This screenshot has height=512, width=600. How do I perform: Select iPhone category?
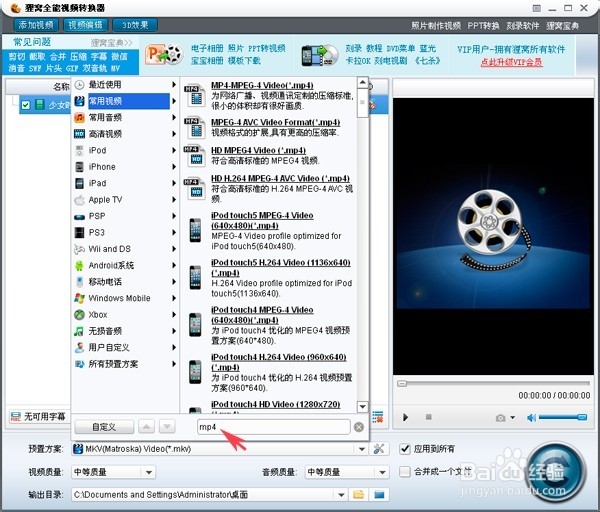pyautogui.click(x=102, y=167)
